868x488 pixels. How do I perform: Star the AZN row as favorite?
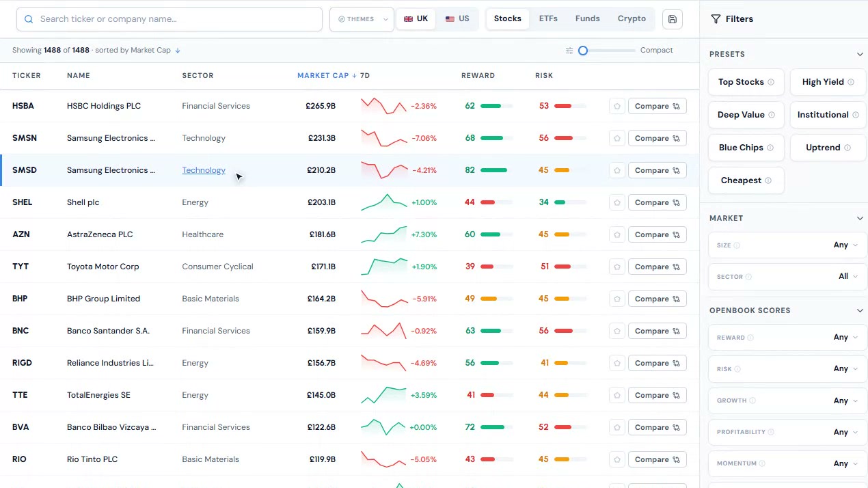617,234
